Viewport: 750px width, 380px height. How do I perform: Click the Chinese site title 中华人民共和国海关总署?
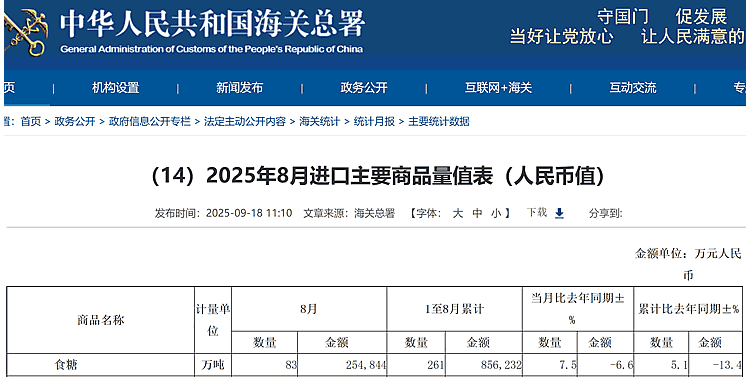[x=212, y=24]
